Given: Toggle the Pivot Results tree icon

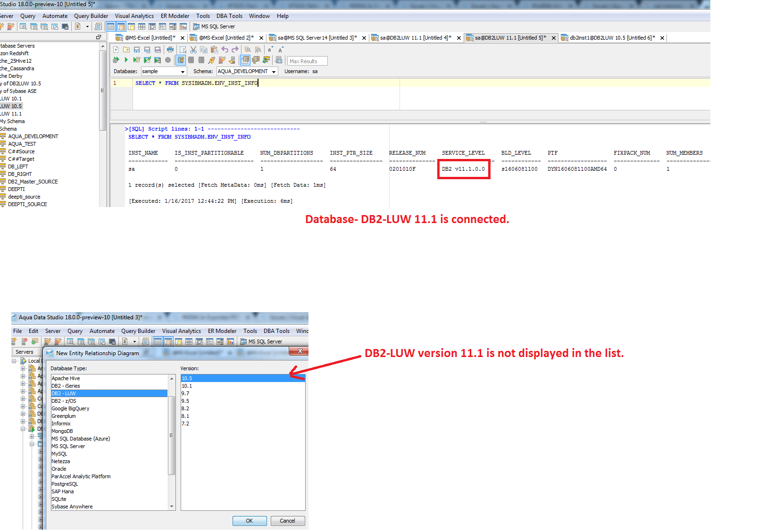Looking at the screenshot, I should [x=256, y=60].
